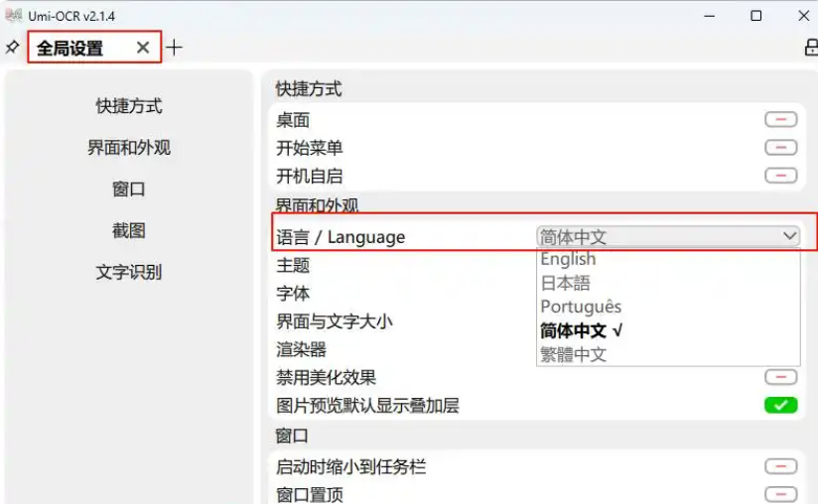Enable 启动时缩小到任务栏 switch

tap(781, 466)
